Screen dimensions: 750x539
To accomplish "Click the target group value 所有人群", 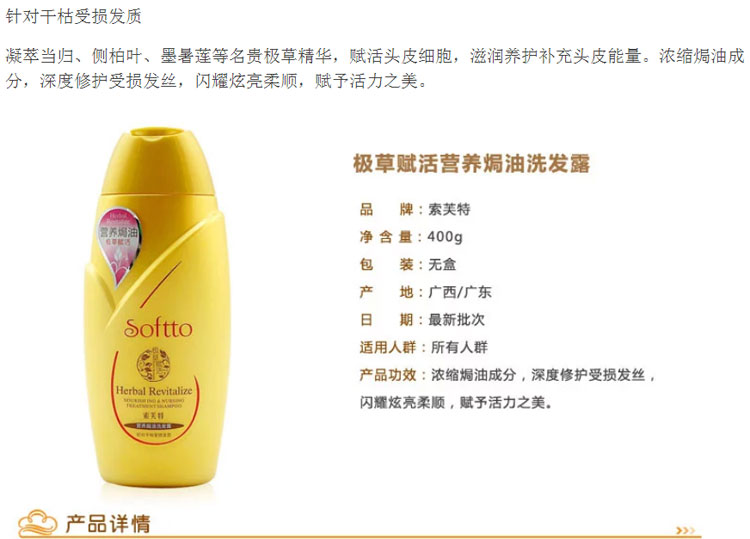I will coord(459,347).
